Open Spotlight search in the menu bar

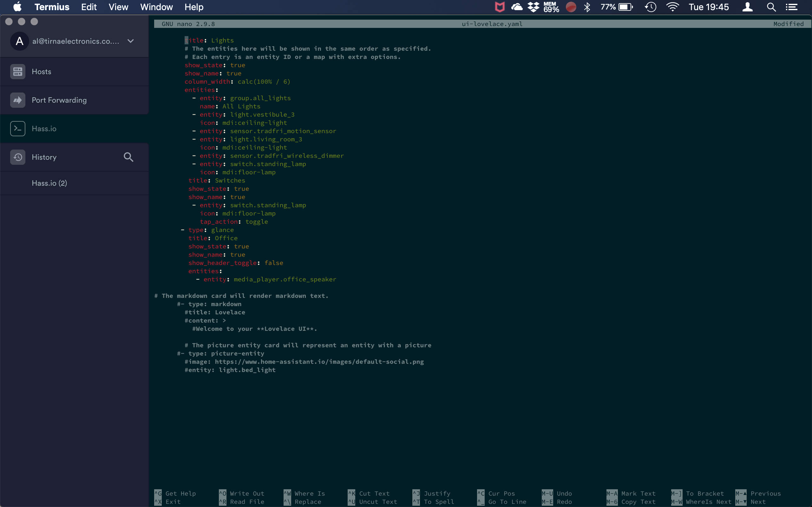pos(771,7)
